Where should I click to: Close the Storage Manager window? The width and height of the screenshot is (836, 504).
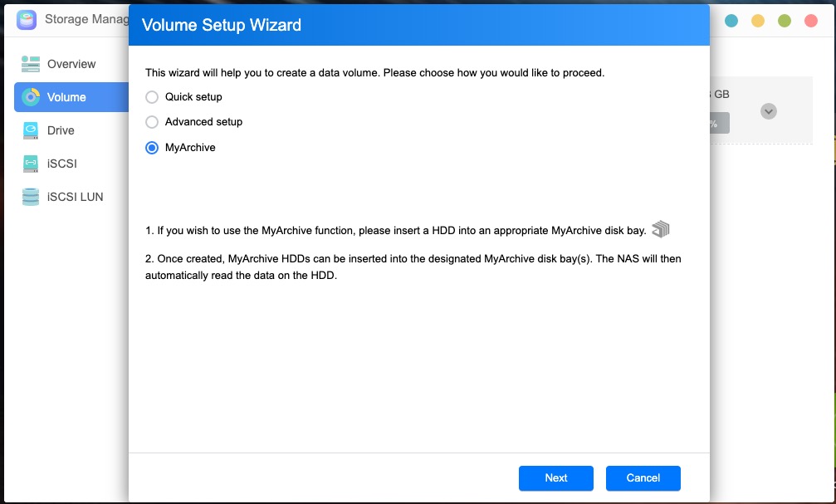click(811, 21)
